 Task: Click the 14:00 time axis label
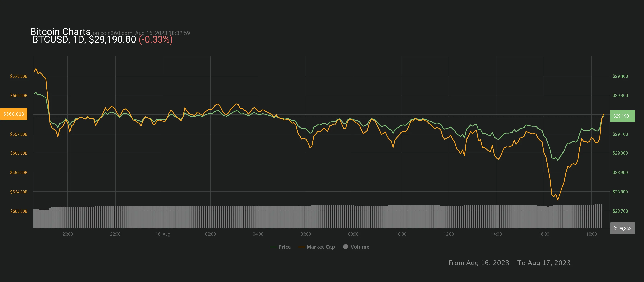496,234
